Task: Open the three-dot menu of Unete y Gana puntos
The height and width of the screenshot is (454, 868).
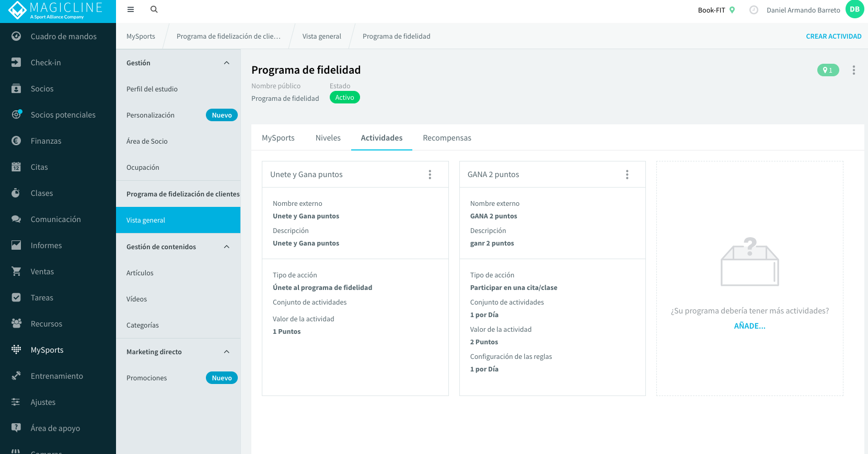Action: (430, 174)
